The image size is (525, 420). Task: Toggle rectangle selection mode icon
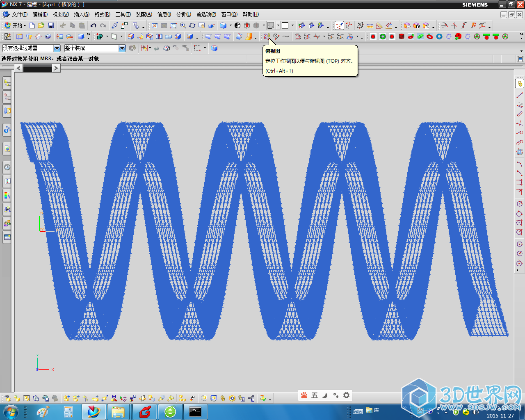click(198, 48)
